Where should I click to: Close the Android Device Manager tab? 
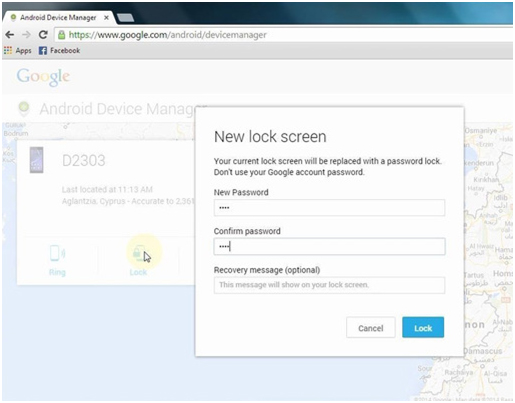(106, 18)
